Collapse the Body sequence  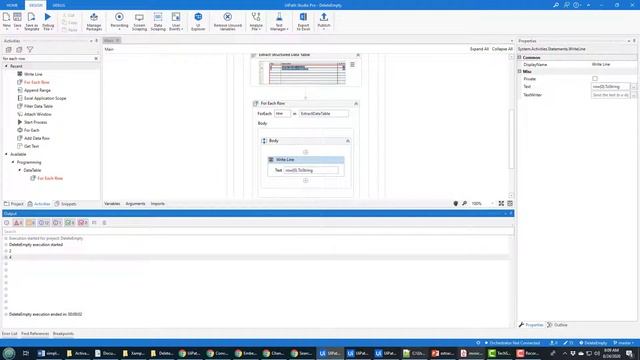(348, 141)
